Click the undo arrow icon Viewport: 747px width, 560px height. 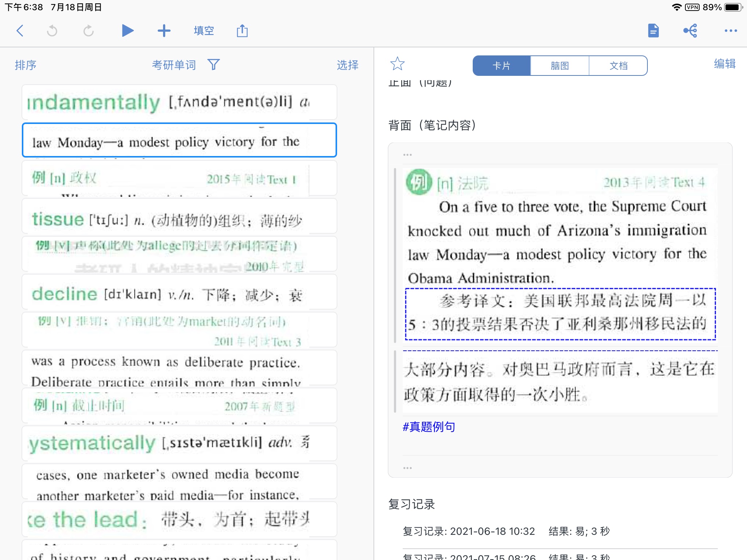coord(52,31)
